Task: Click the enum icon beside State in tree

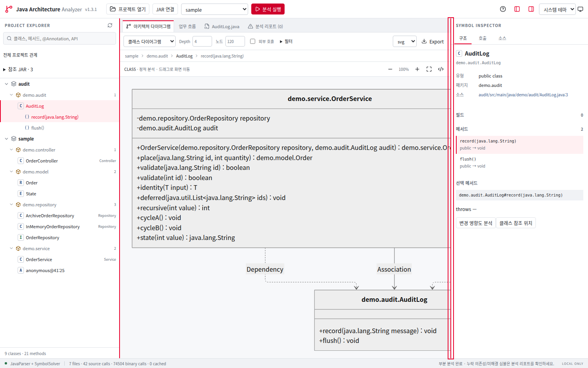Action: (21, 194)
